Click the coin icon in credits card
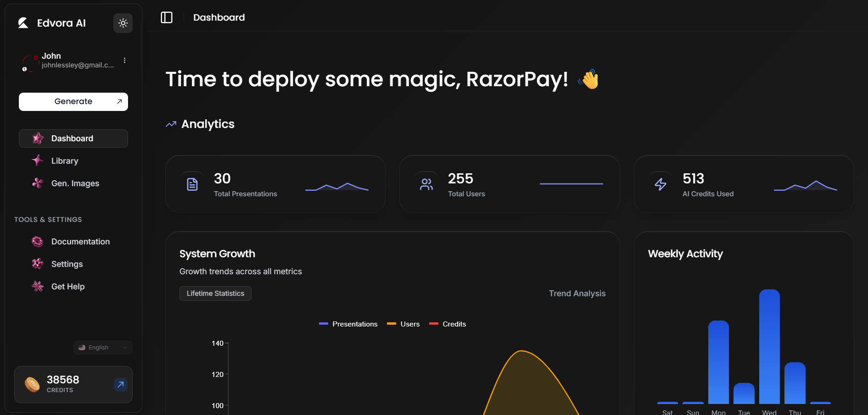Viewport: 868px width, 415px height. (32, 384)
